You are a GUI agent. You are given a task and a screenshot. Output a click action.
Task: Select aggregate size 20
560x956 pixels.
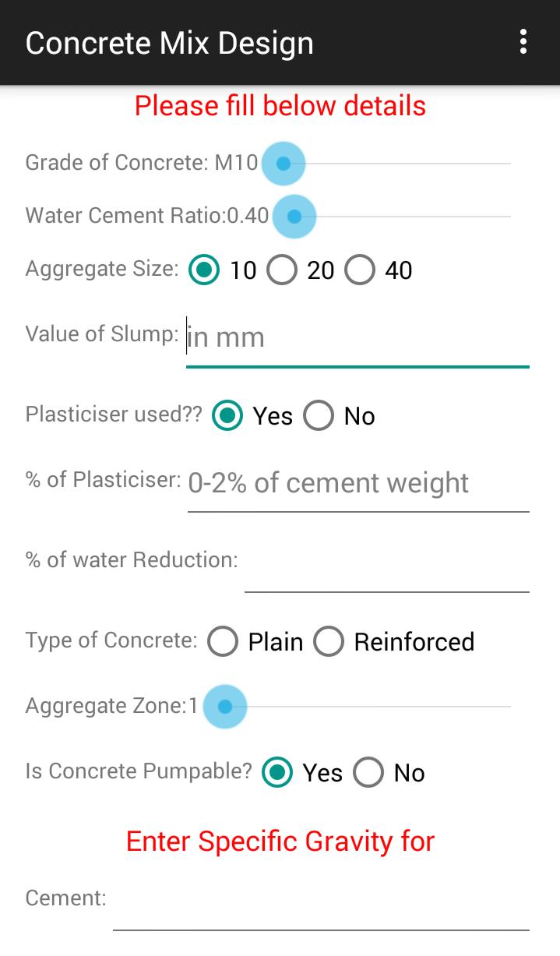[x=283, y=270]
